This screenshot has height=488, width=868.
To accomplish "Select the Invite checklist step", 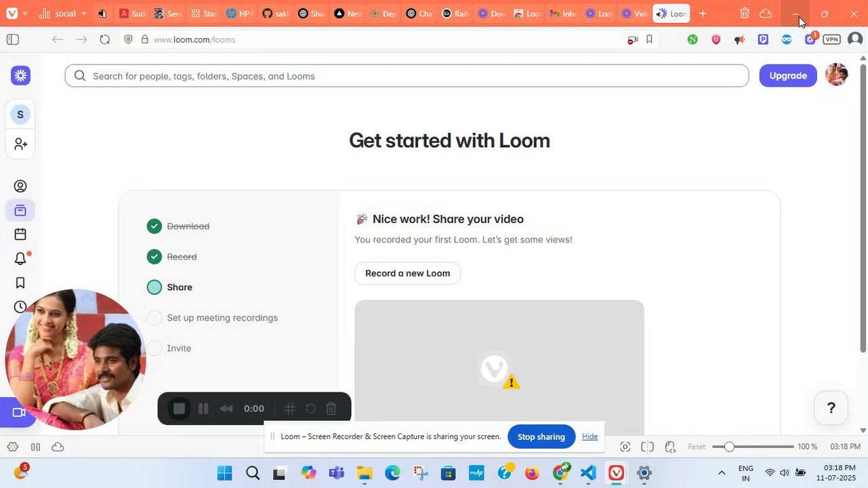I will coord(169,348).
